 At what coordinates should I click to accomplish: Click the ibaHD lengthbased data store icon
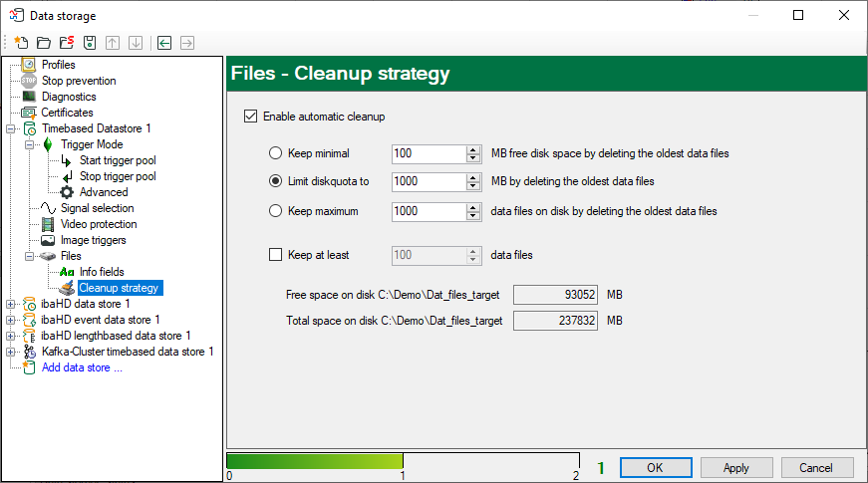coord(29,336)
